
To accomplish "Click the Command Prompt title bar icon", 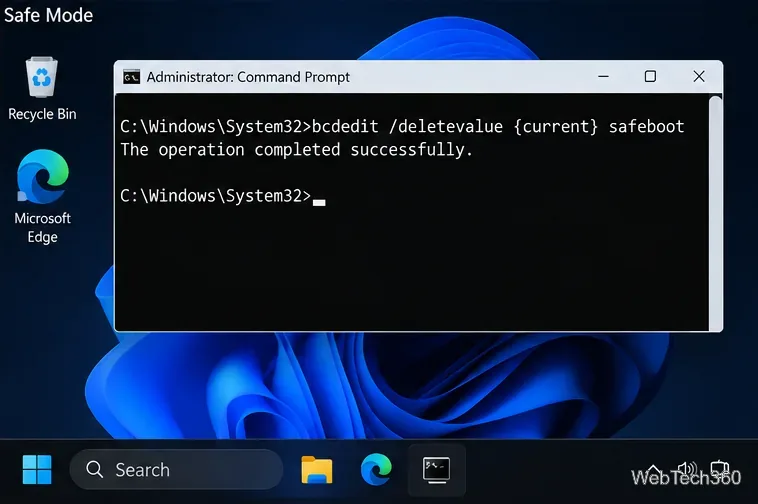I will pyautogui.click(x=131, y=77).
